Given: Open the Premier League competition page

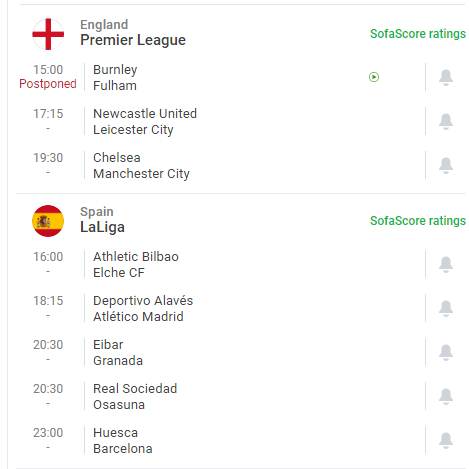Looking at the screenshot, I should point(133,40).
